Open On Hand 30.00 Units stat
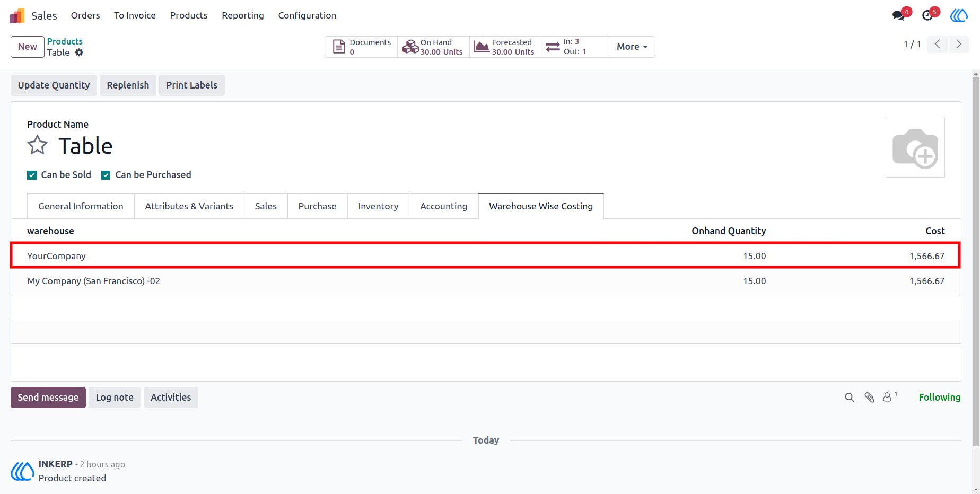This screenshot has height=494, width=980. (433, 47)
